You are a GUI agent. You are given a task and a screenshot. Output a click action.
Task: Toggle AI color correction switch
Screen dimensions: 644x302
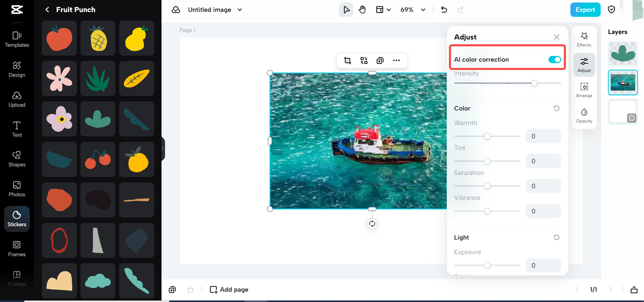(554, 59)
